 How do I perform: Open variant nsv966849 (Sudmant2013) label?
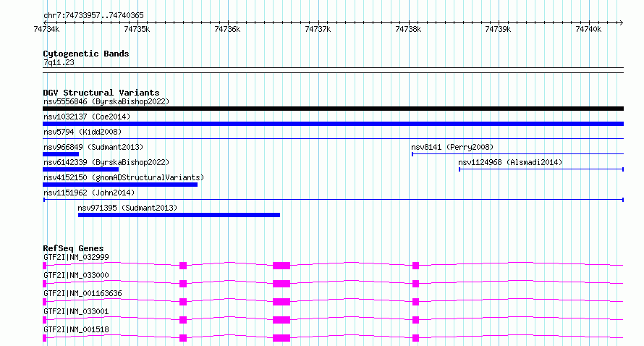(x=93, y=147)
